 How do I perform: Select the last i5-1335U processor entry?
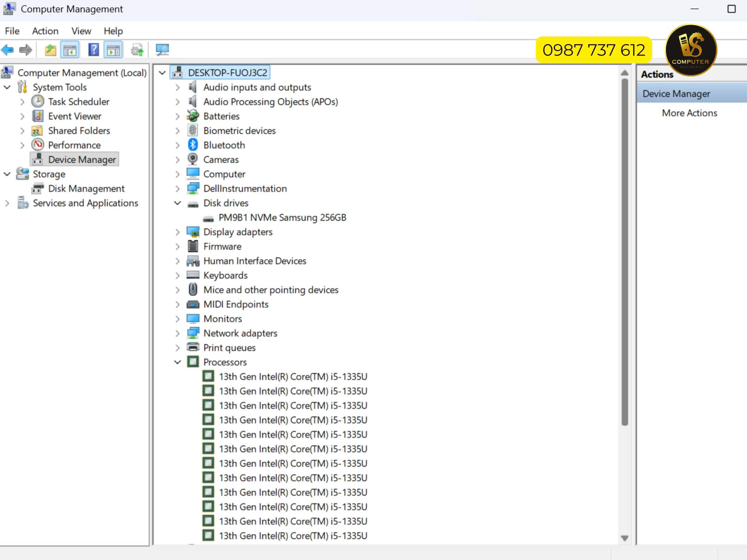pyautogui.click(x=293, y=536)
